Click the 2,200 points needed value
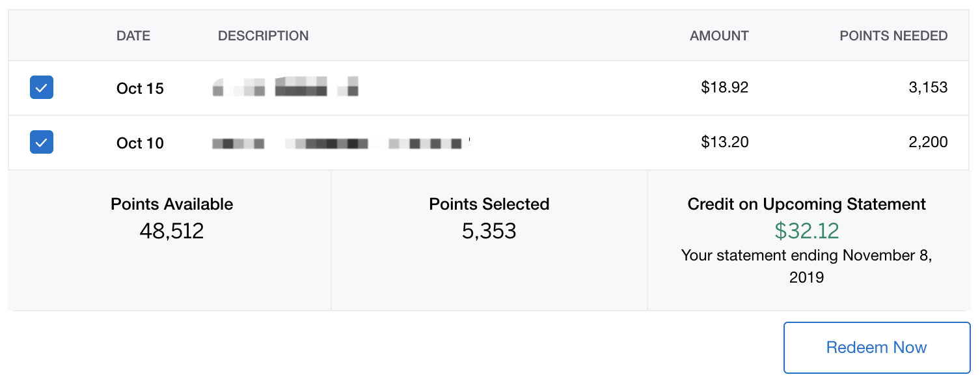The height and width of the screenshot is (379, 980). pyautogui.click(x=929, y=142)
